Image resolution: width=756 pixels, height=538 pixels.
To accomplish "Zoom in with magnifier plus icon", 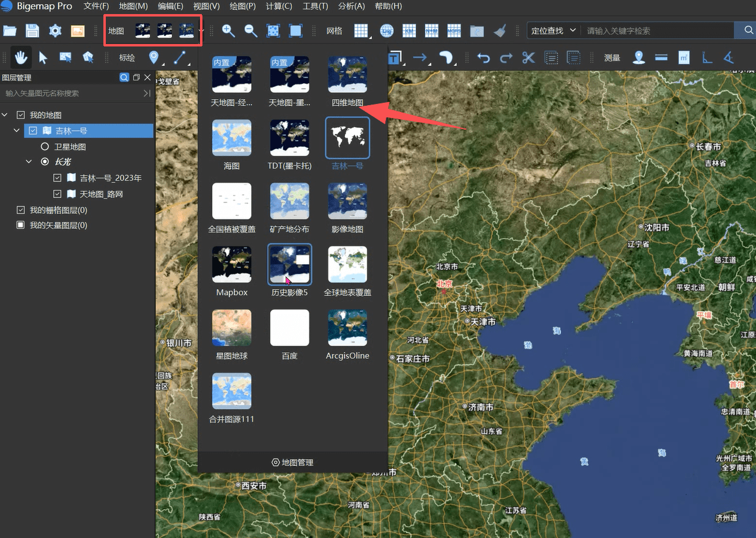I will coord(228,31).
